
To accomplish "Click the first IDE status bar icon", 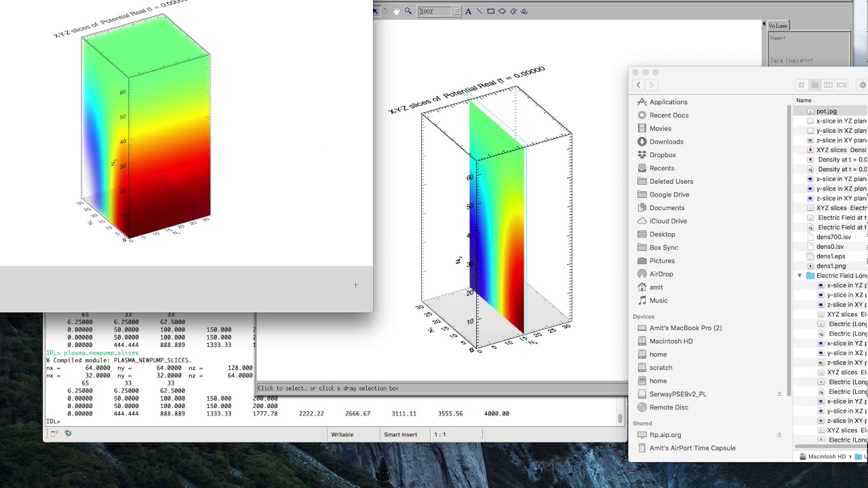I will (x=54, y=434).
